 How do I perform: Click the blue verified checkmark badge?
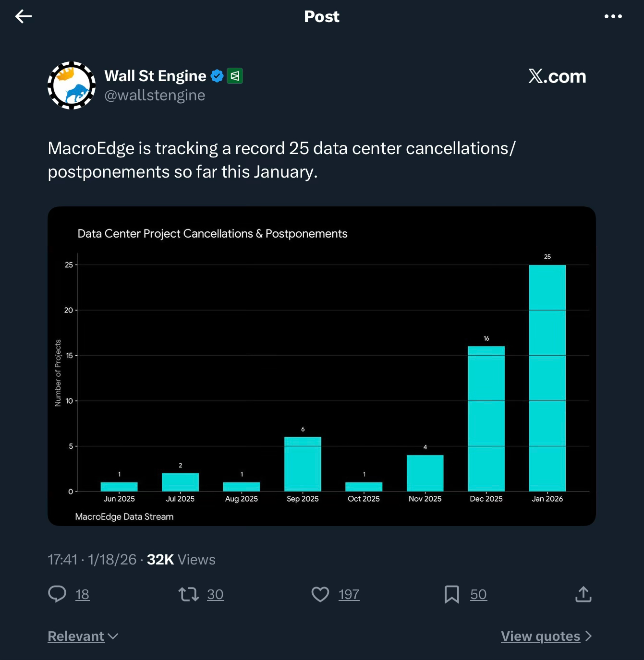[x=217, y=76]
